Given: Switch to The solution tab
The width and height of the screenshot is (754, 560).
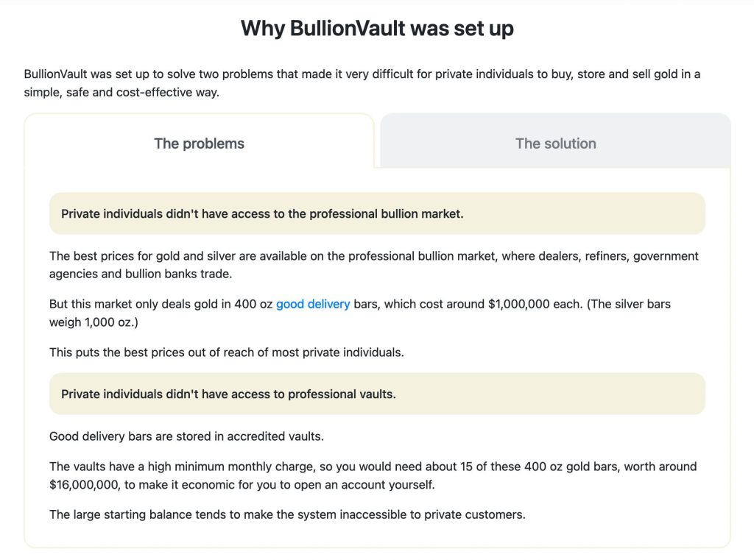Looking at the screenshot, I should [555, 143].
